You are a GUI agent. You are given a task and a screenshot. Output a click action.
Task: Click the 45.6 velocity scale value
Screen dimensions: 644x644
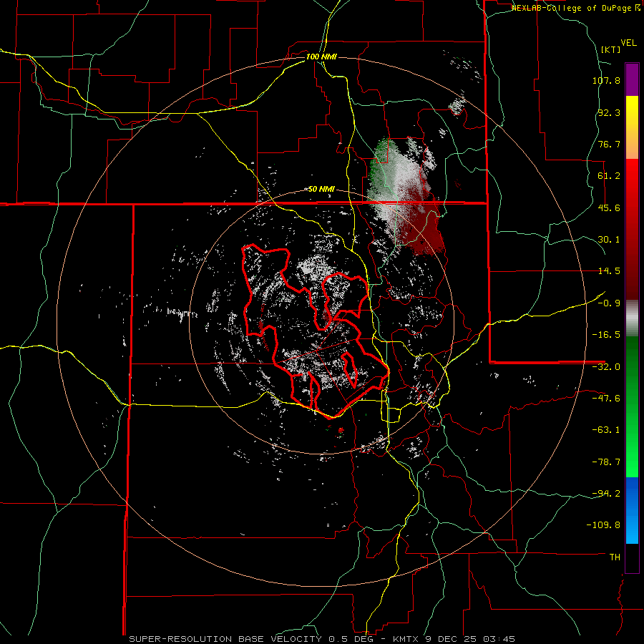point(609,208)
